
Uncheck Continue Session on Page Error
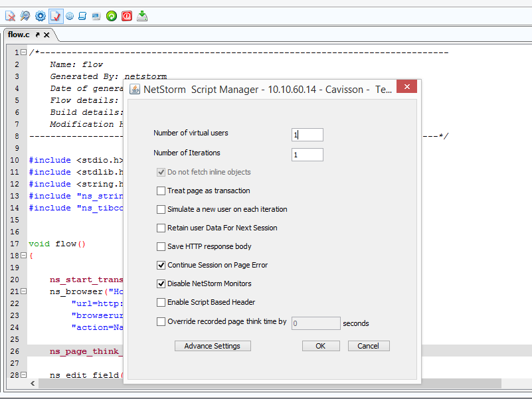pos(161,265)
